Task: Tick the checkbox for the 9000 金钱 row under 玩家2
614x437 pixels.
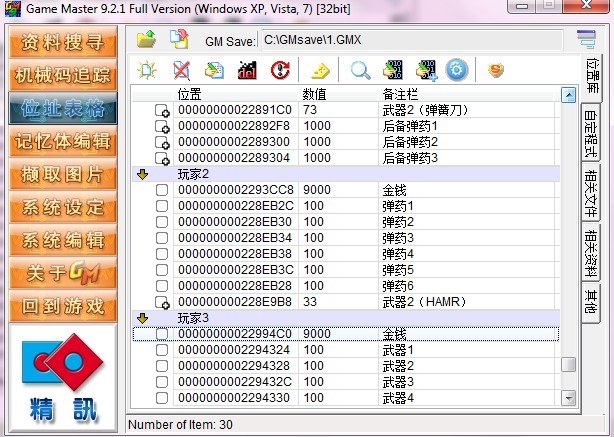Action: click(x=162, y=190)
